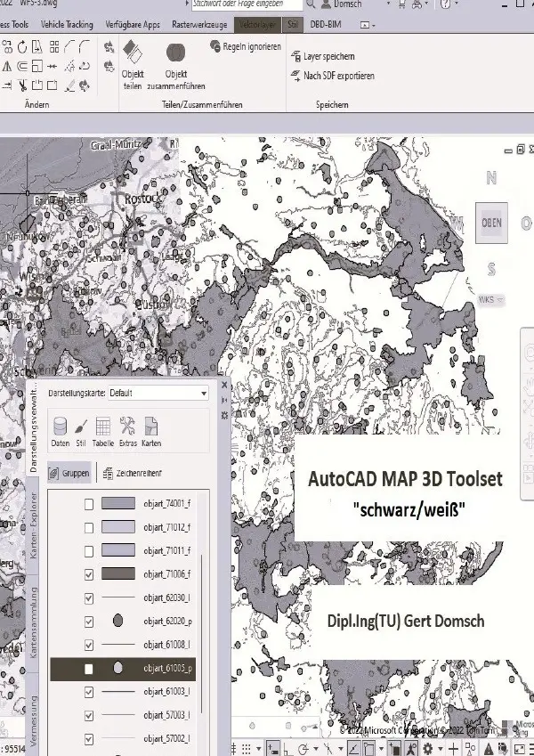The image size is (534, 756).
Task: Open the ribbon minimize dropdown next to DBD-BIM
Action: tap(368, 25)
